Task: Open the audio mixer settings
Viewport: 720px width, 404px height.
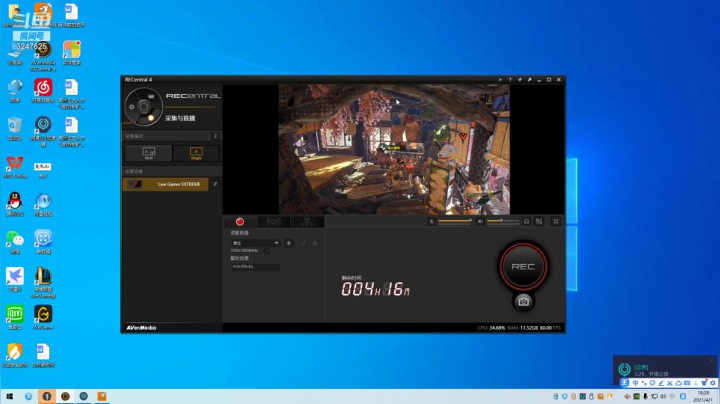Action: (x=539, y=221)
